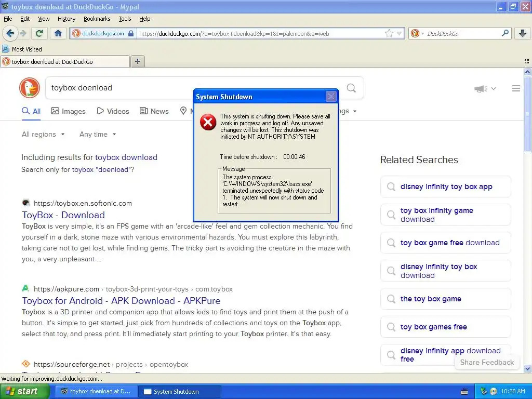Open the Tools menu
This screenshot has height=399, width=532.
125,19
